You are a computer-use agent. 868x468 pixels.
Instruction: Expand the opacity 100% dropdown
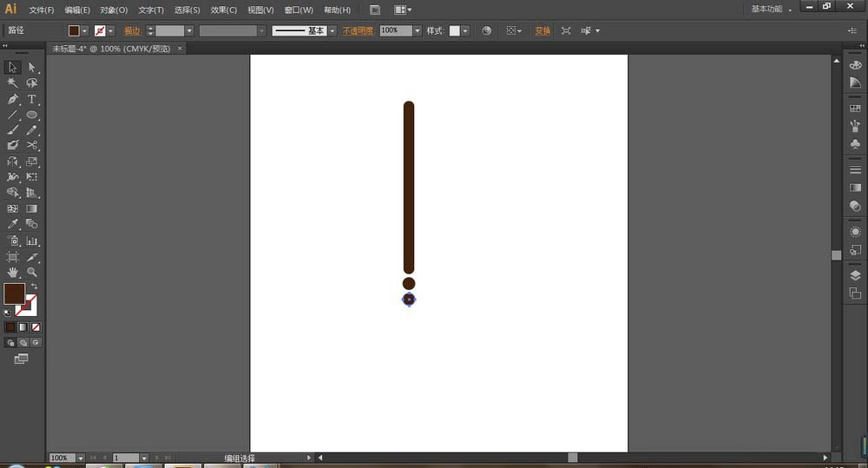[418, 30]
